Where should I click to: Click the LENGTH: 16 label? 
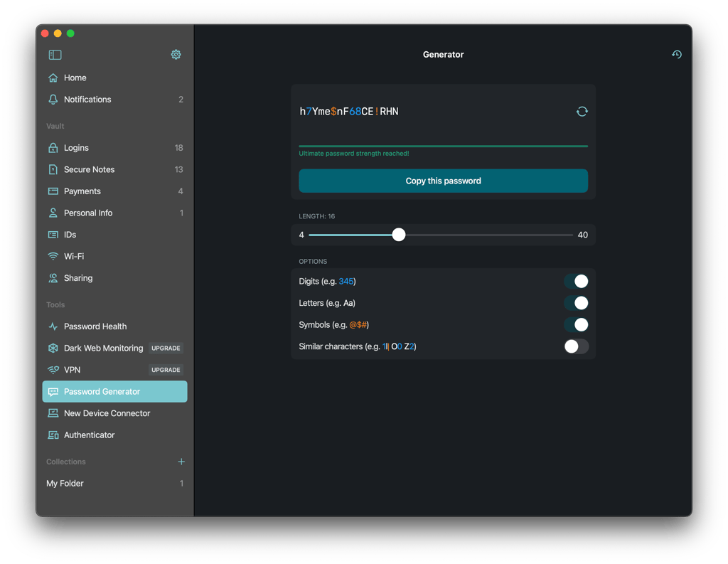316,216
